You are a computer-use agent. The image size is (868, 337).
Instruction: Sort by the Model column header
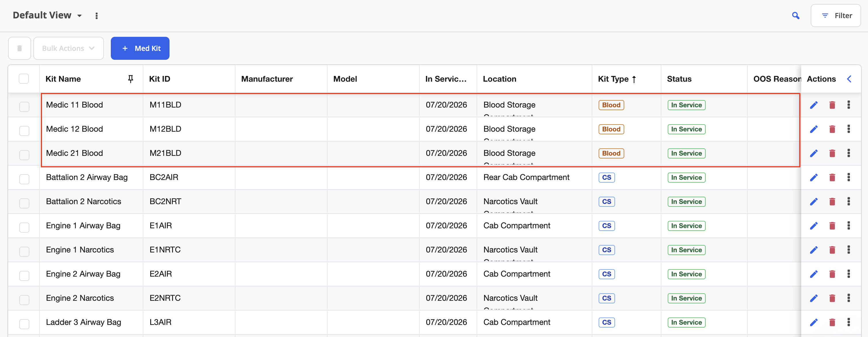pyautogui.click(x=345, y=79)
